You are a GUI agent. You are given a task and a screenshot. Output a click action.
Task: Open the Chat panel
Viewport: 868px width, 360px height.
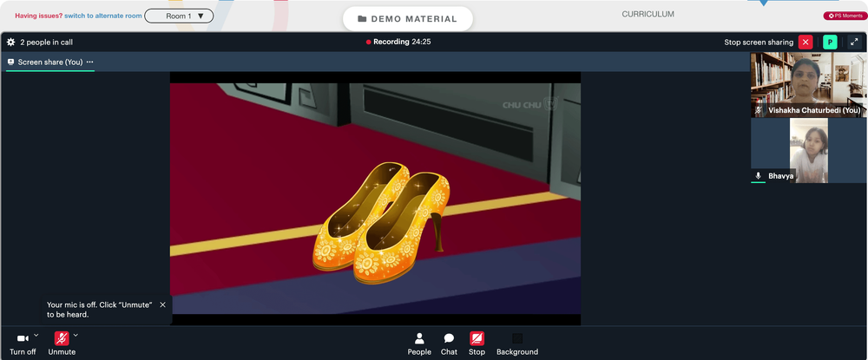[x=449, y=344]
